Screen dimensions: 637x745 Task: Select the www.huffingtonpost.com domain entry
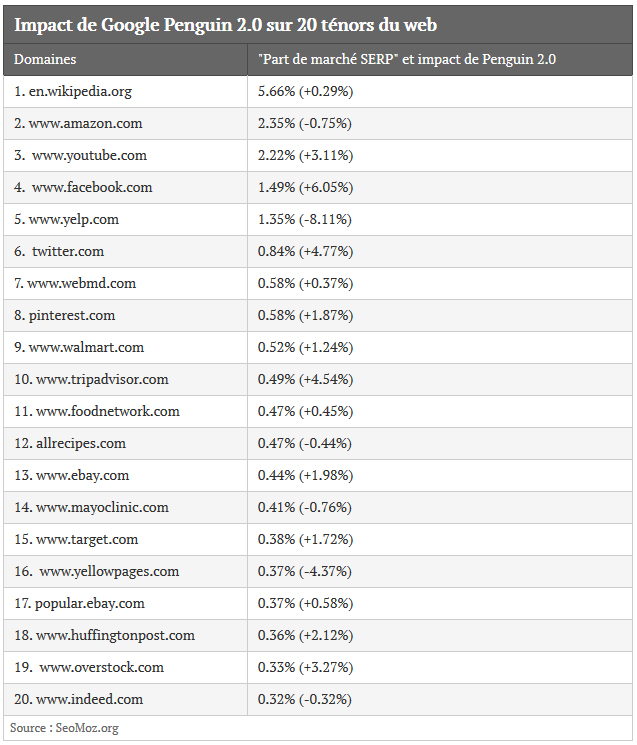(x=115, y=635)
